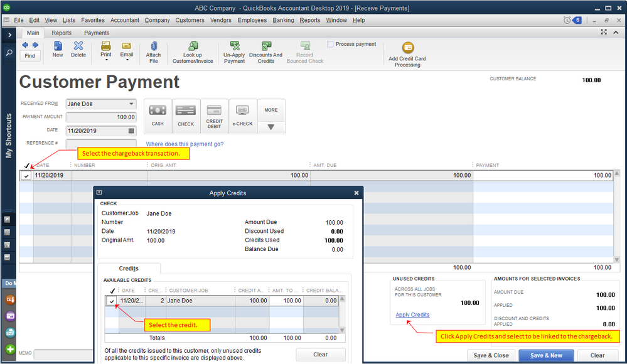Image resolution: width=627 pixels, height=364 pixels.
Task: Expand the MORE payment methods arrow
Action: coord(271,127)
